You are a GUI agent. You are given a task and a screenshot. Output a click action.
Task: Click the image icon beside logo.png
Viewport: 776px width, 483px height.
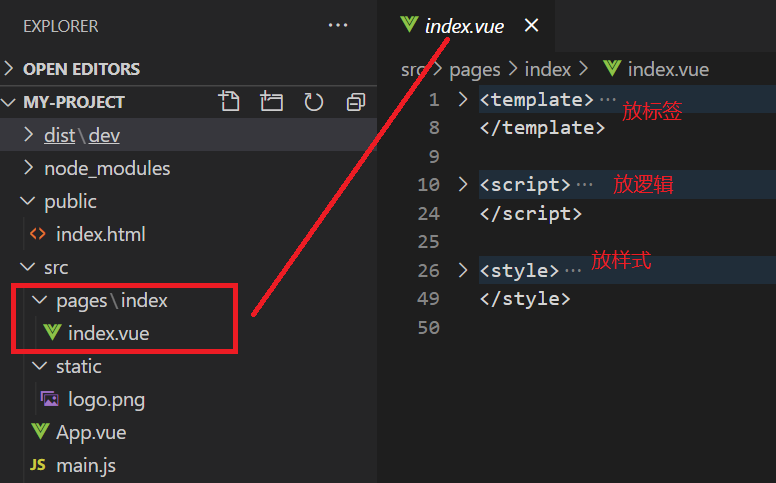49,399
